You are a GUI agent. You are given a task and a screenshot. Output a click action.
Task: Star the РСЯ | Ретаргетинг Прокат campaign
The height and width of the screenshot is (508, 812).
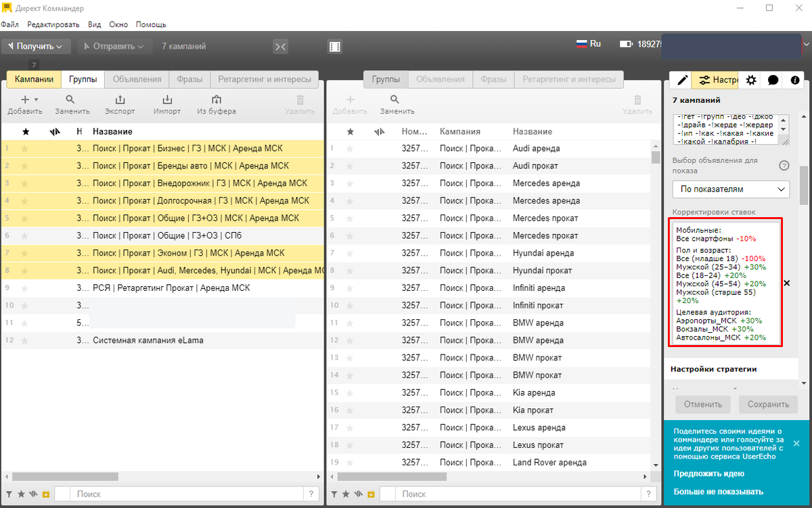click(x=26, y=288)
